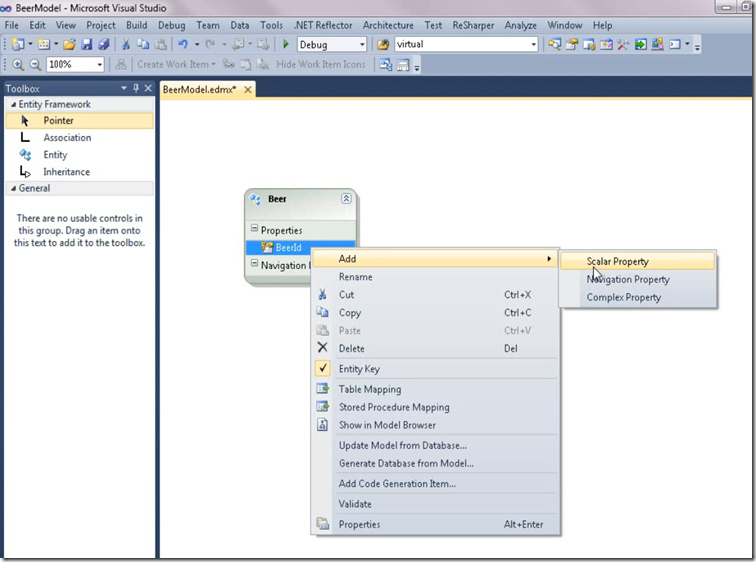Click the Save All icon
756x562 pixels.
tap(104, 44)
